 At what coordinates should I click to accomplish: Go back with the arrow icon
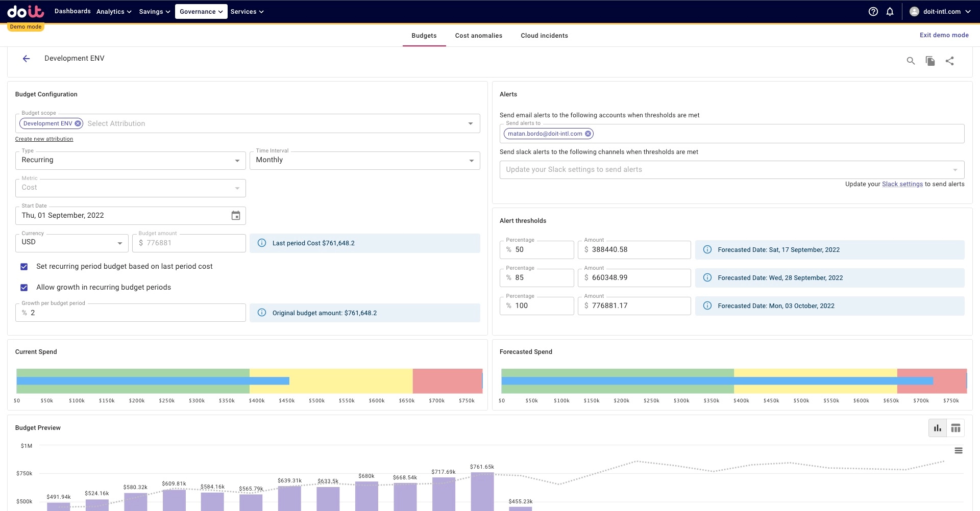(x=26, y=59)
